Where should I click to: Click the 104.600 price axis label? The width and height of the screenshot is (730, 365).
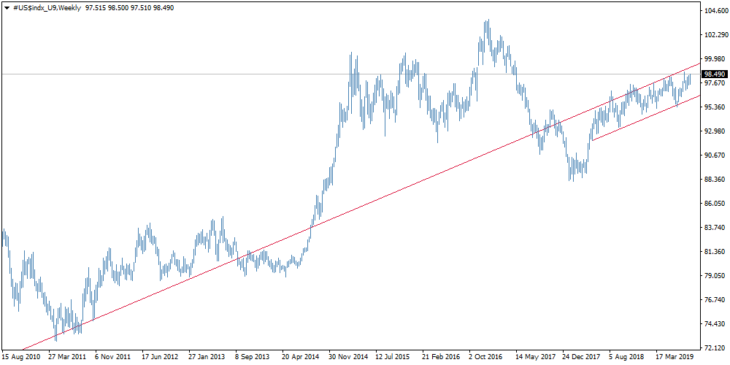pos(716,11)
